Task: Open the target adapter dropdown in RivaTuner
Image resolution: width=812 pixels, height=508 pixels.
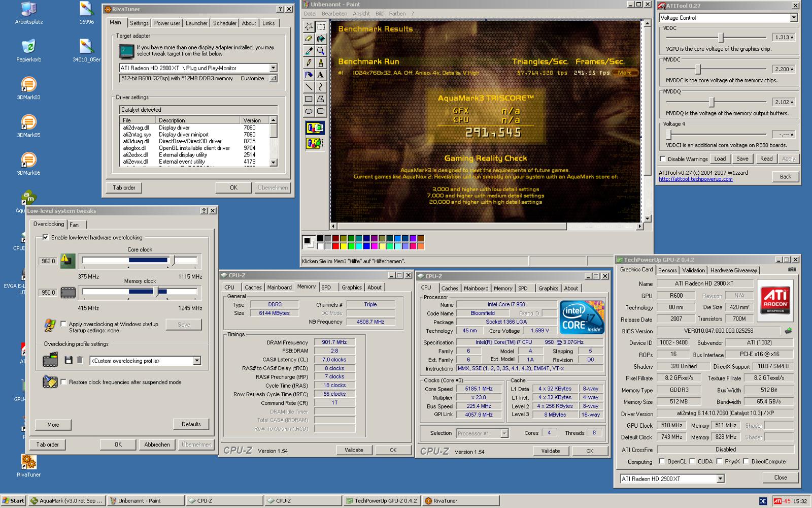Action: click(273, 68)
